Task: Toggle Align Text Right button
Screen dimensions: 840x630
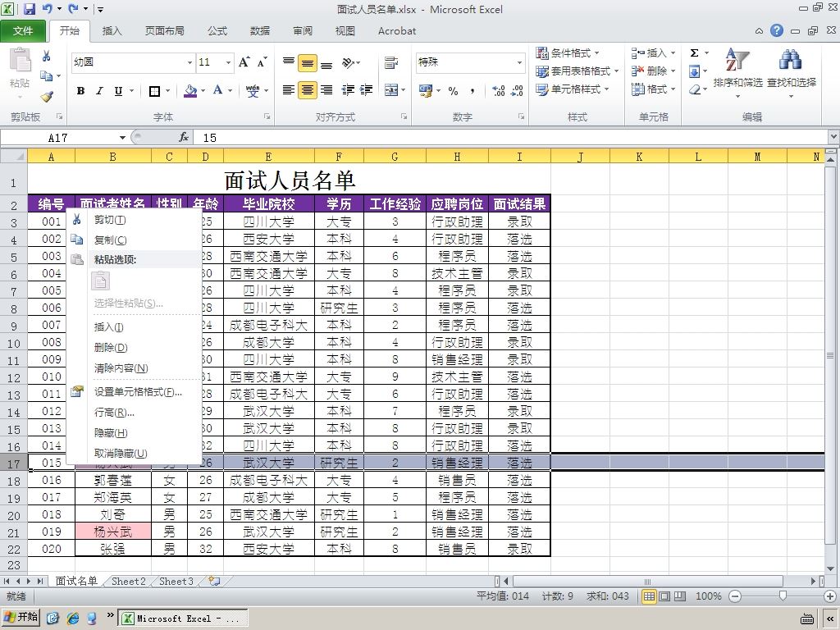Action: [326, 90]
